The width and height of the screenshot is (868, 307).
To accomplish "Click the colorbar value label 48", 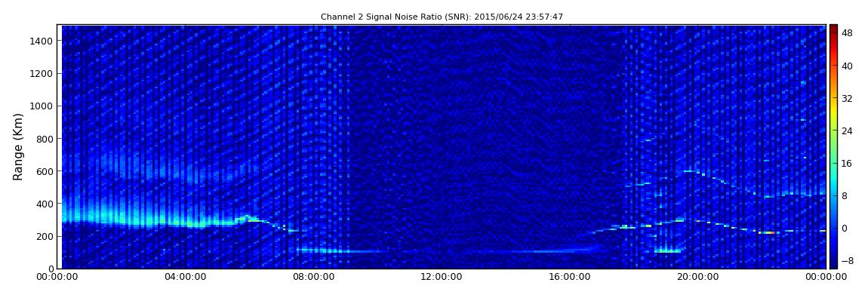I will [x=847, y=33].
